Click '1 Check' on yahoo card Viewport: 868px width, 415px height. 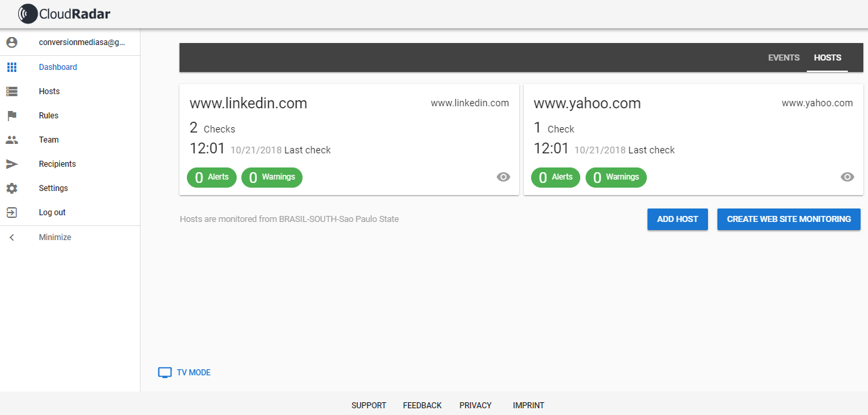click(554, 128)
